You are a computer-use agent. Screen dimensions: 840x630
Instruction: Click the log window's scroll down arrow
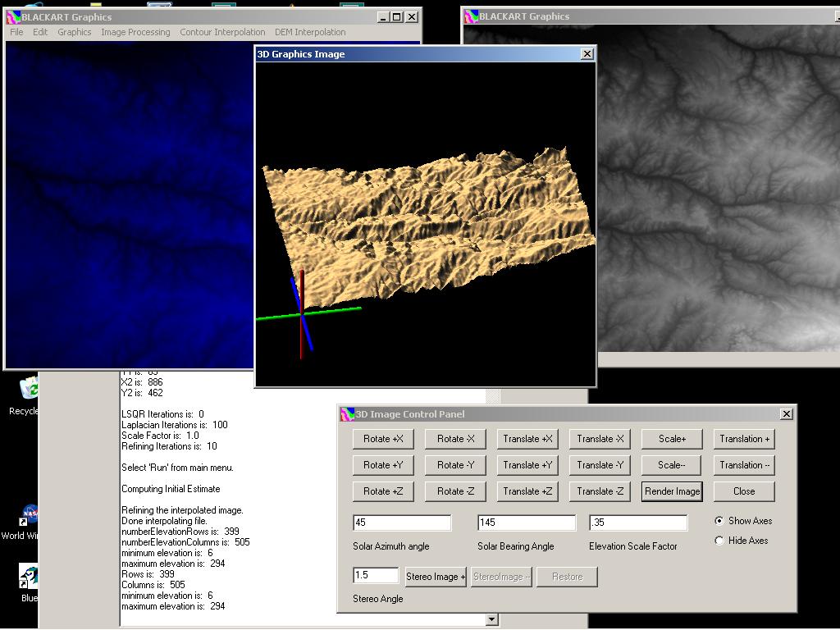tap(492, 620)
